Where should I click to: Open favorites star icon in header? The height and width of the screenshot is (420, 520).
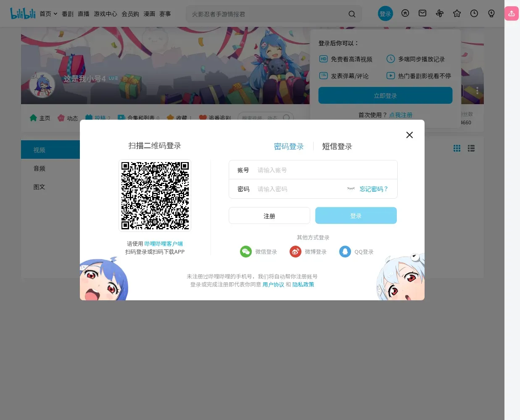click(457, 13)
